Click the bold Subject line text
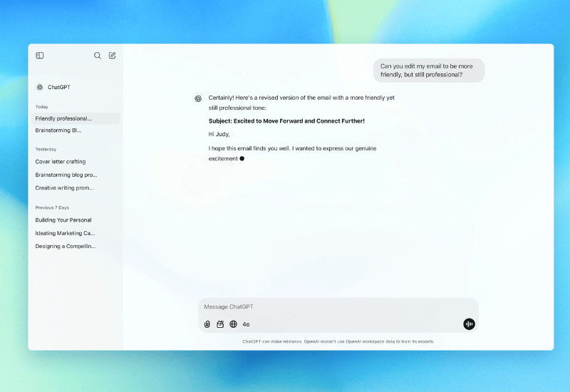This screenshot has width=570, height=392. (286, 121)
